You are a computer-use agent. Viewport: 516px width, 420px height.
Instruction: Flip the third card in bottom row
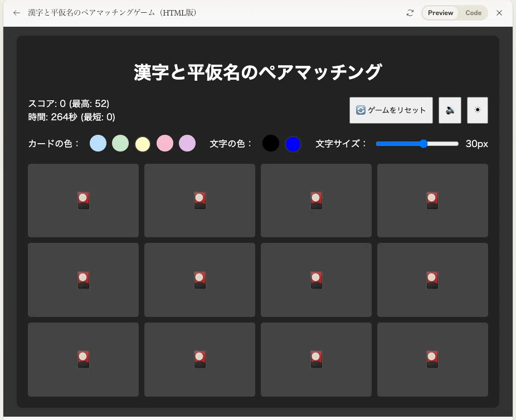317,359
